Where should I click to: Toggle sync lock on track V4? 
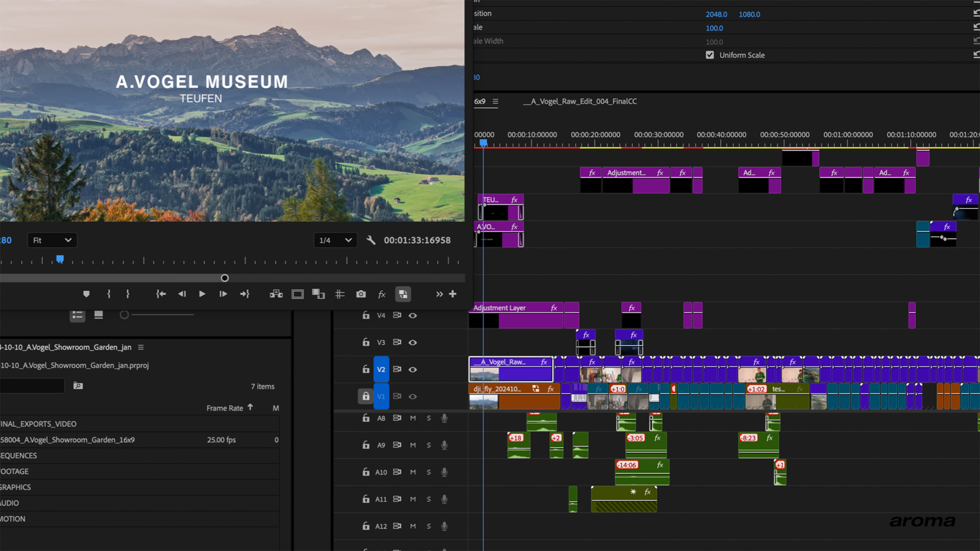(x=397, y=315)
